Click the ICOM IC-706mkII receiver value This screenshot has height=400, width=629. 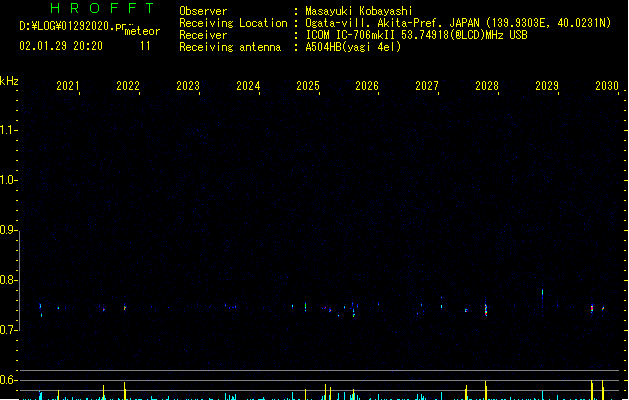pyautogui.click(x=416, y=35)
